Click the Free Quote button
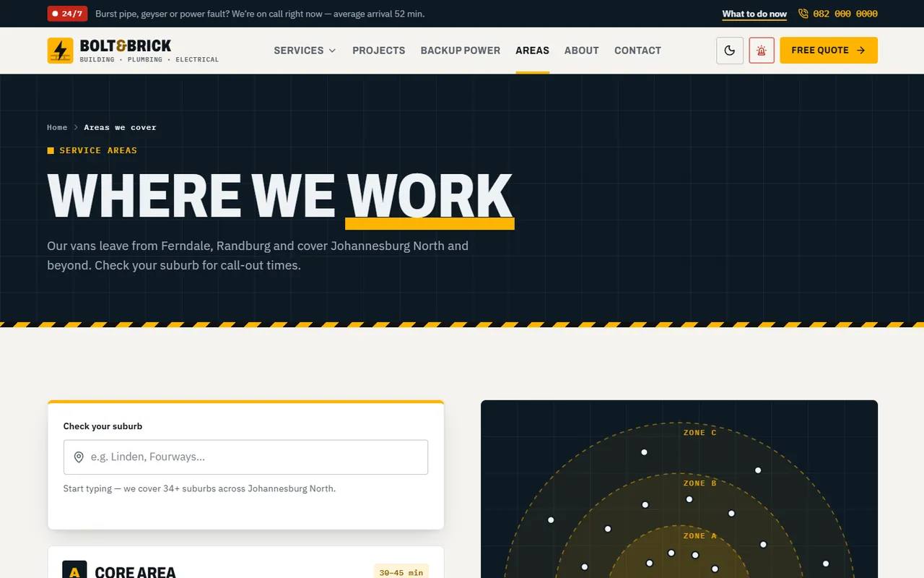Screen dimensions: 924x578 829,51
